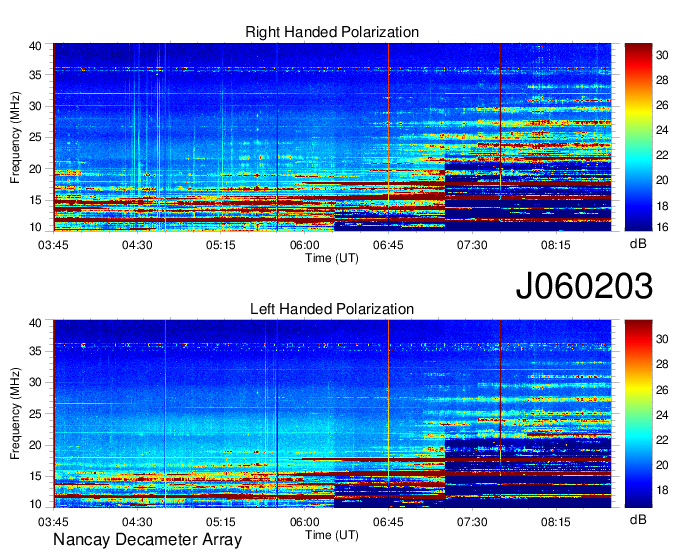Click the Frequency (MHz) label of Right Handed plot
The height and width of the screenshot is (552, 680).
tap(15, 137)
